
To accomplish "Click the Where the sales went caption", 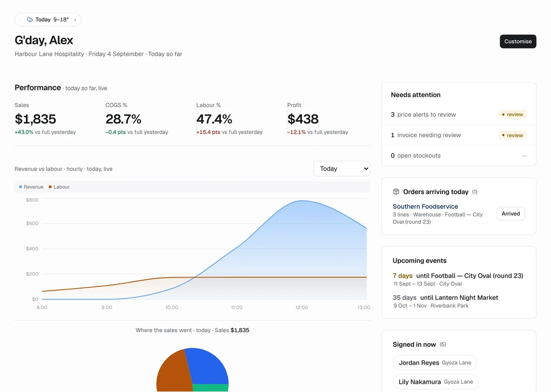I will click(192, 330).
